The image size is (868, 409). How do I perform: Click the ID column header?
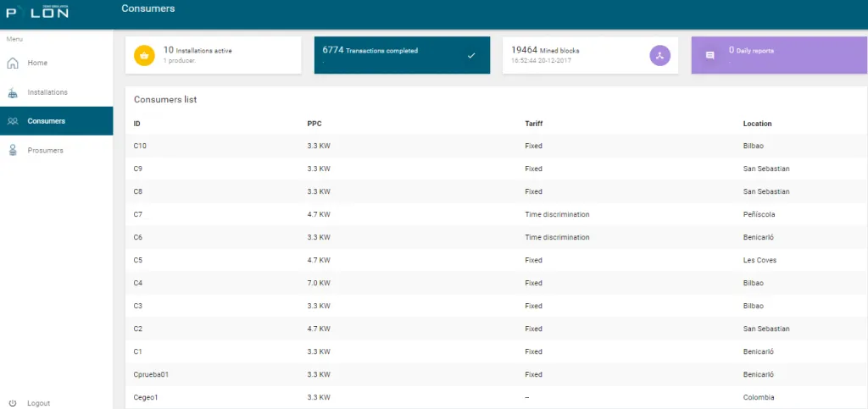[x=136, y=124]
